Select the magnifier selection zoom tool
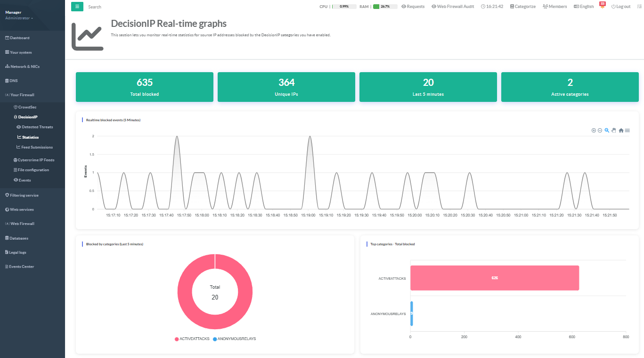The height and width of the screenshot is (358, 644). [x=607, y=131]
